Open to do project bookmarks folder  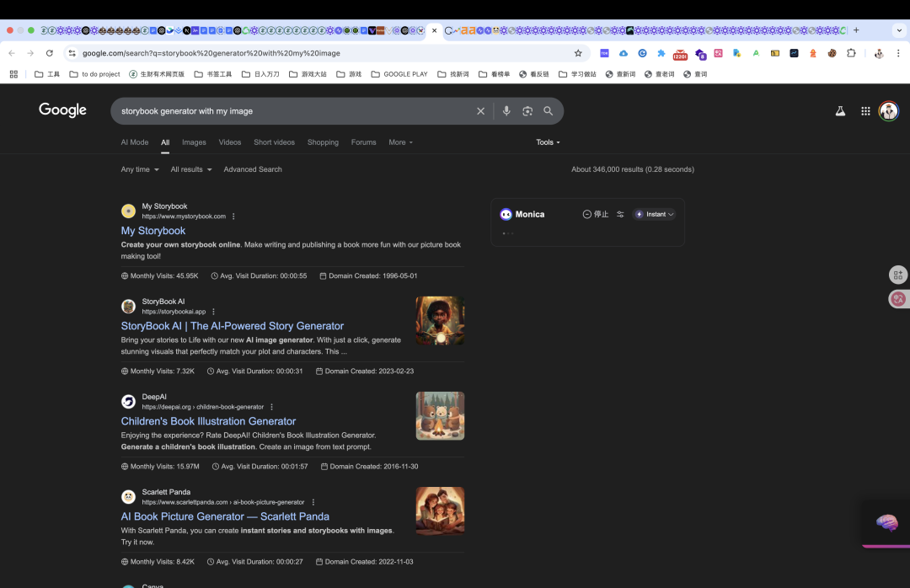94,74
